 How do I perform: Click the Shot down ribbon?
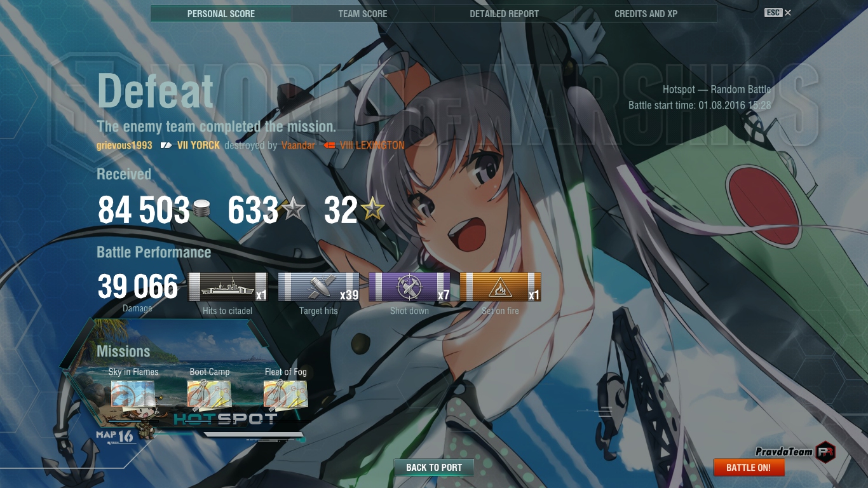410,287
